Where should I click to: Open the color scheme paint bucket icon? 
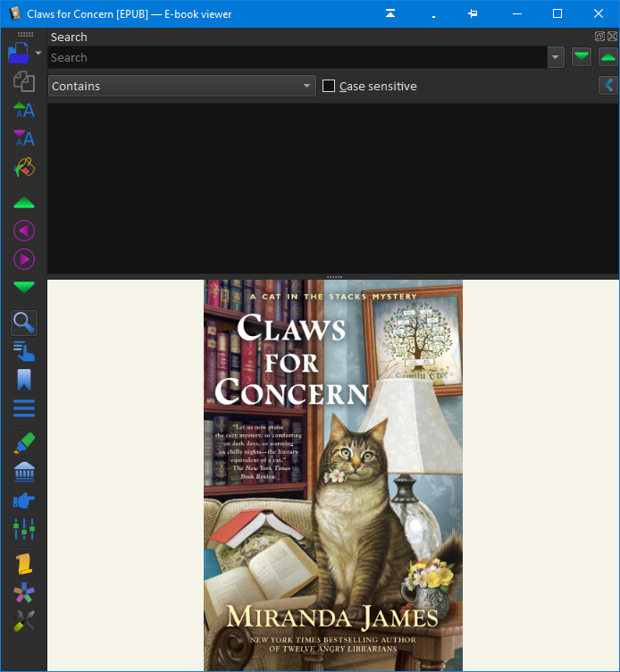(24, 167)
